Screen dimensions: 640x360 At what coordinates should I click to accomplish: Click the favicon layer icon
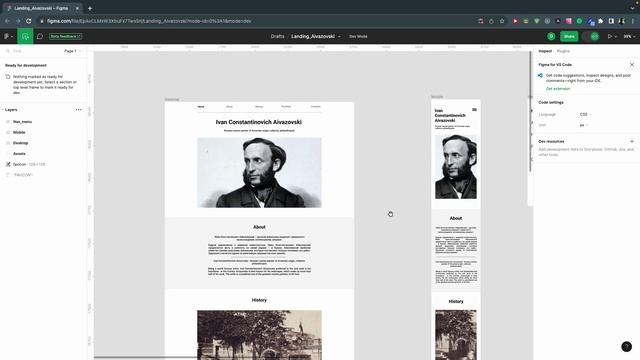(8, 164)
